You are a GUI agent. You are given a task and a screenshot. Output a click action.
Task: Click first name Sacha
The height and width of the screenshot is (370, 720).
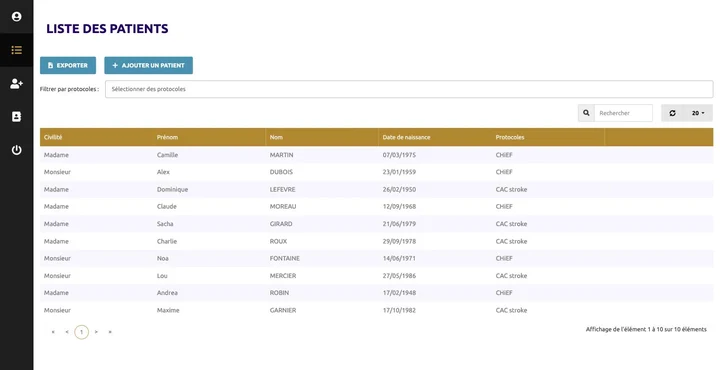[x=165, y=224]
